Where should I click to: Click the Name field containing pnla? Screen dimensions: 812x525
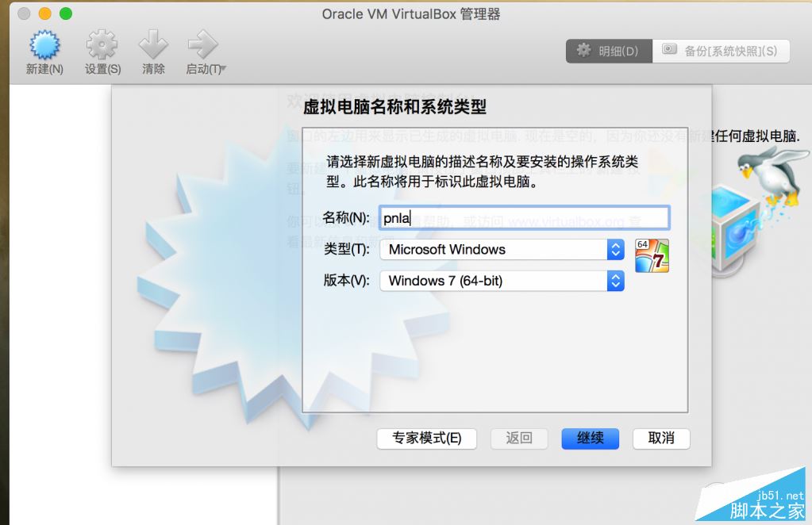tap(524, 218)
